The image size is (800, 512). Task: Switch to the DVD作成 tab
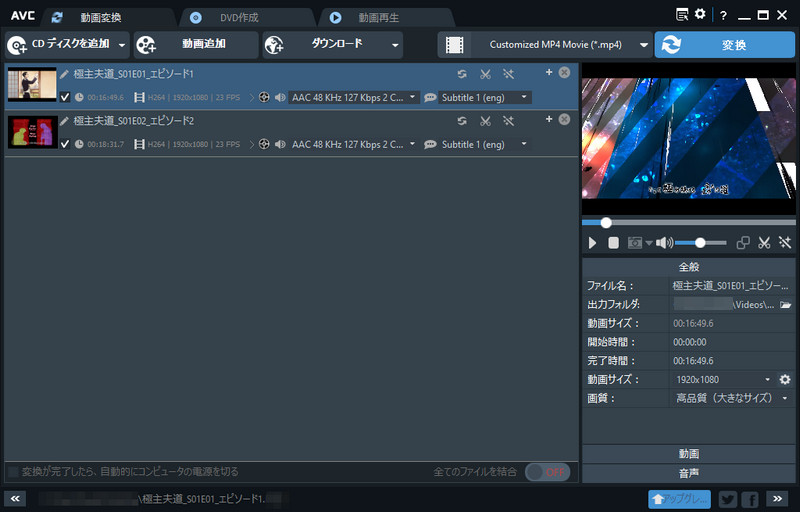point(247,17)
